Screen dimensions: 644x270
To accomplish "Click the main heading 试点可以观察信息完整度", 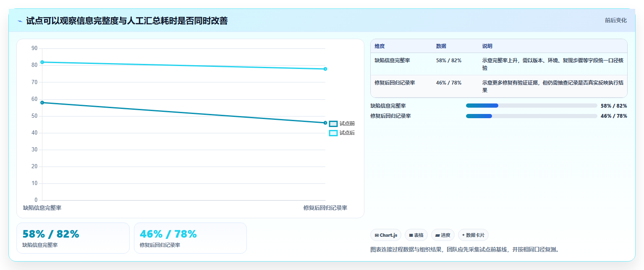I will click(127, 21).
